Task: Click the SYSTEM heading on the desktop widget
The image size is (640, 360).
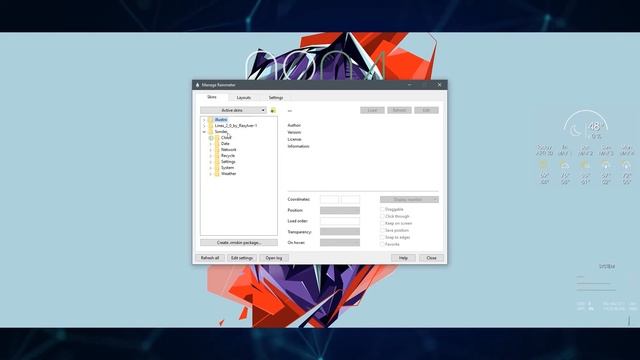Action: coord(607,267)
